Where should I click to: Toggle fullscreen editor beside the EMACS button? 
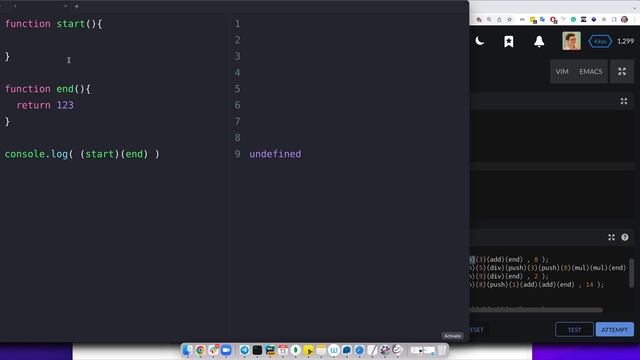coord(622,71)
